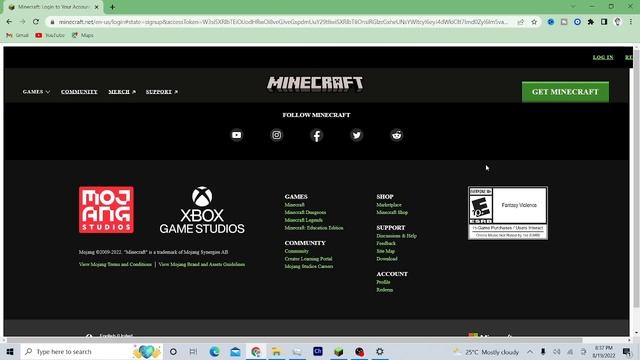Open Minecraft Dungeons footer link
Image resolution: width=640 pixels, height=360 pixels.
click(305, 212)
